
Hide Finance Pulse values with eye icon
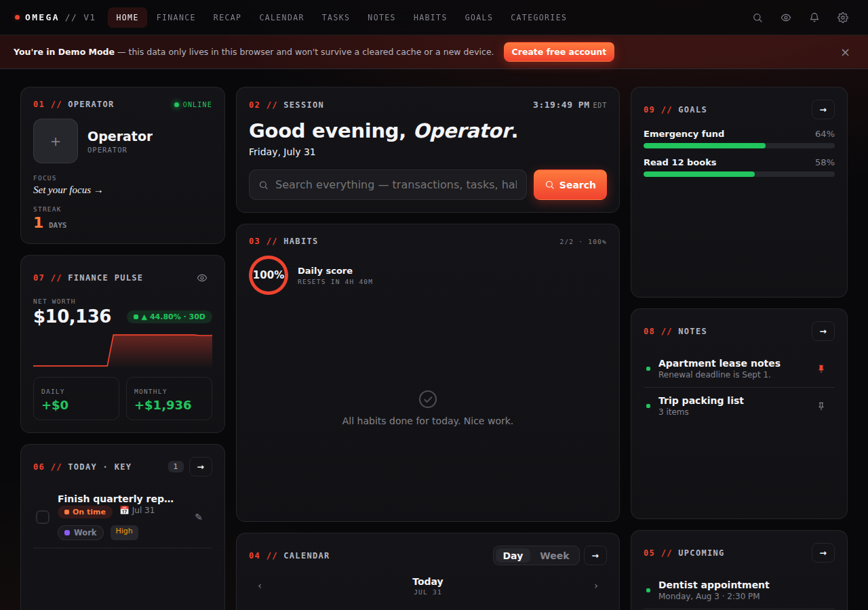coord(202,278)
